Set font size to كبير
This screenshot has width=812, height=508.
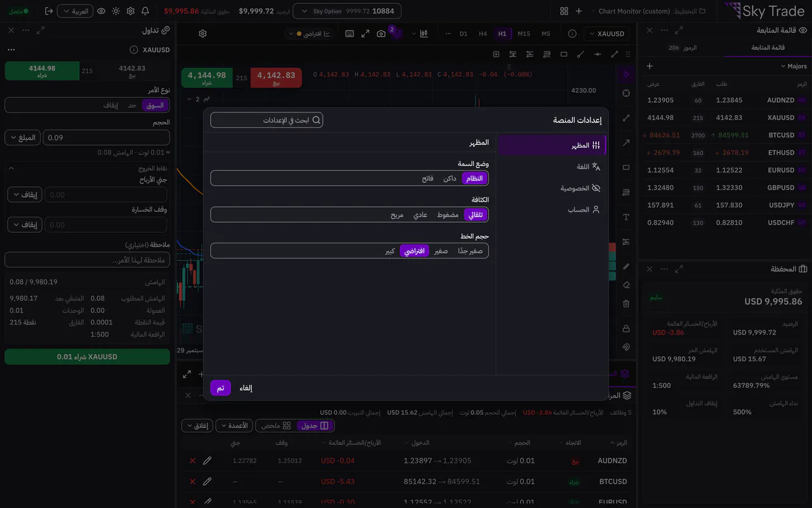tap(390, 251)
